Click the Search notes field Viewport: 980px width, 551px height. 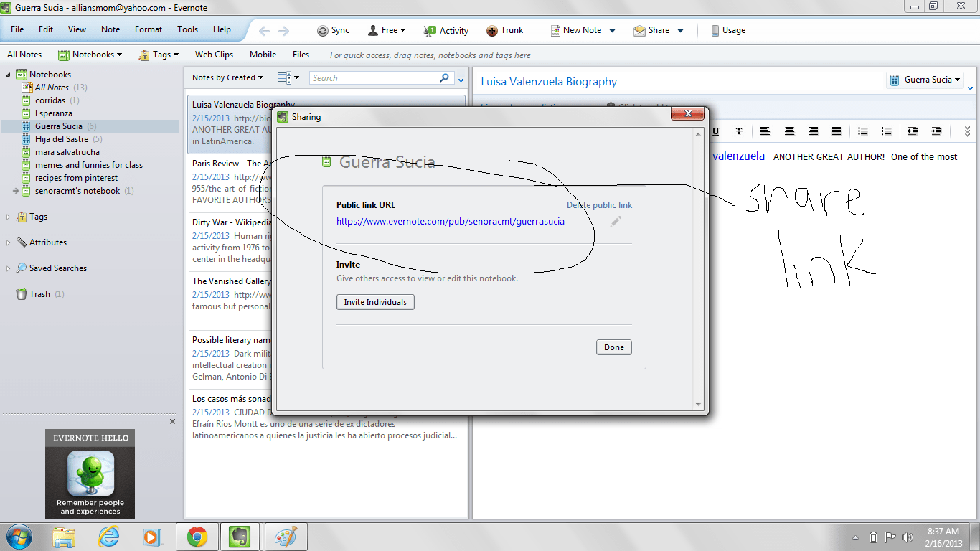pyautogui.click(x=374, y=77)
